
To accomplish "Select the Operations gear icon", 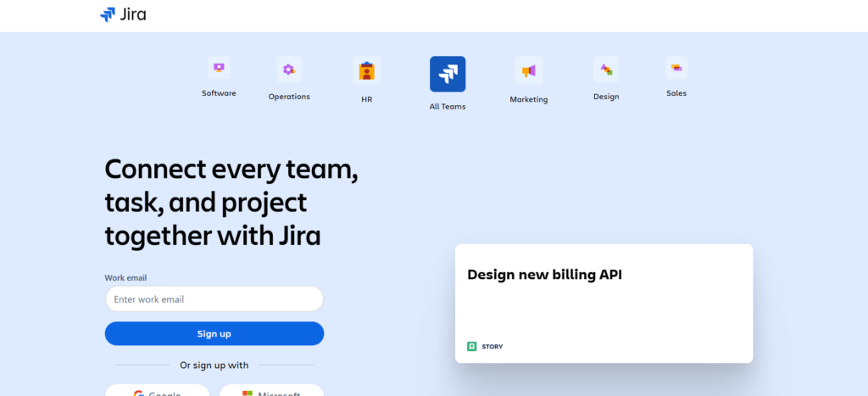I will (x=289, y=70).
